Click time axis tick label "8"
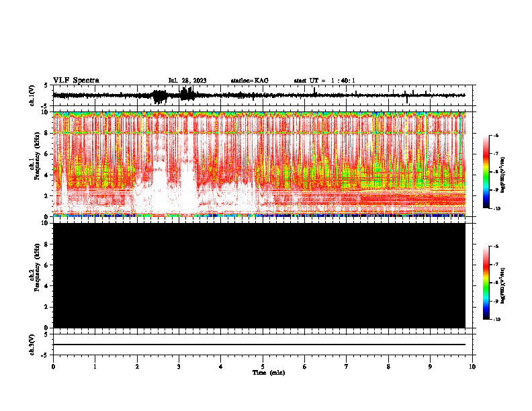532x411 pixels. pyautogui.click(x=388, y=367)
